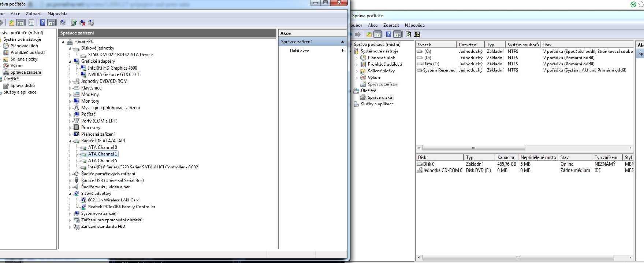The width and height of the screenshot is (644, 263).
Task: Collapse the Grafické adaptéry category
Action: coord(70,62)
